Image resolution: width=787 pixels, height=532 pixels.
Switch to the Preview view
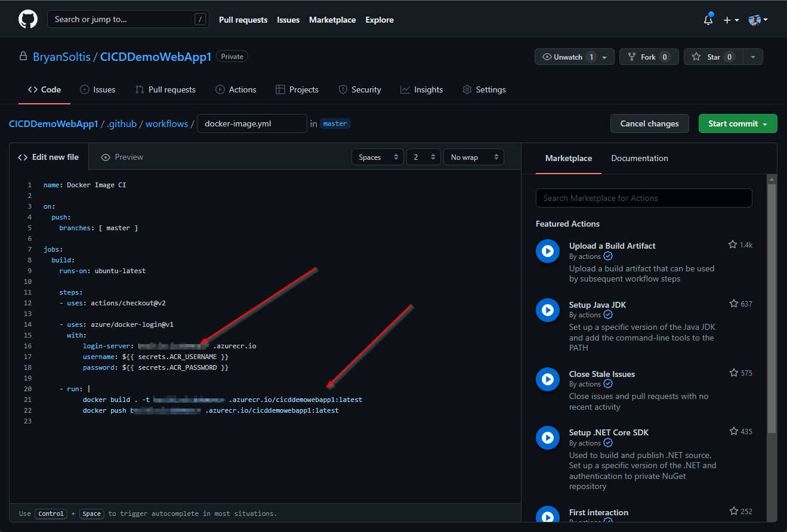click(122, 157)
